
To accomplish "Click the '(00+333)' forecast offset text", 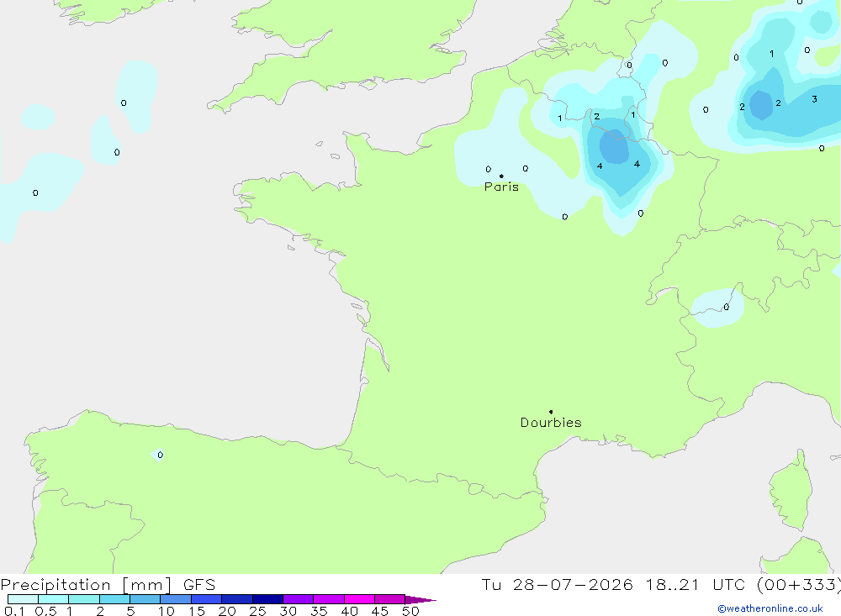I will tap(799, 585).
